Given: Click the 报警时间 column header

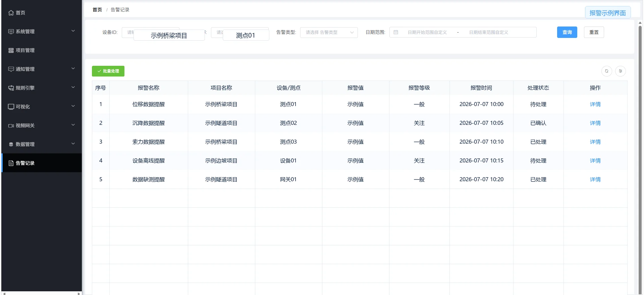Looking at the screenshot, I should (x=481, y=88).
